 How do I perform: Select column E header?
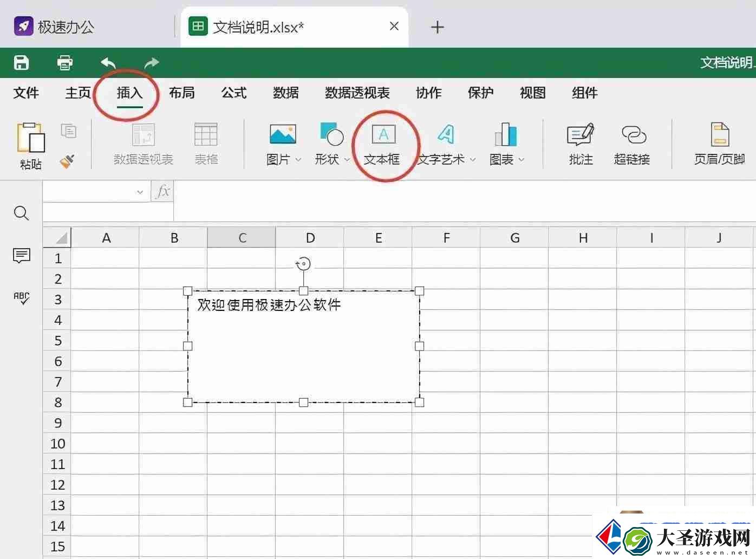(378, 237)
